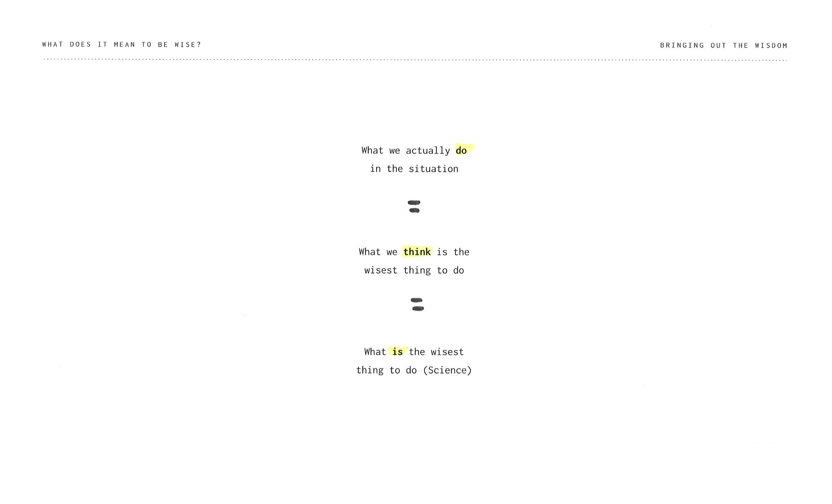Image resolution: width=832 pixels, height=504 pixels.
Task: Click "the wisest" after the highlighted "is"
Action: click(436, 352)
